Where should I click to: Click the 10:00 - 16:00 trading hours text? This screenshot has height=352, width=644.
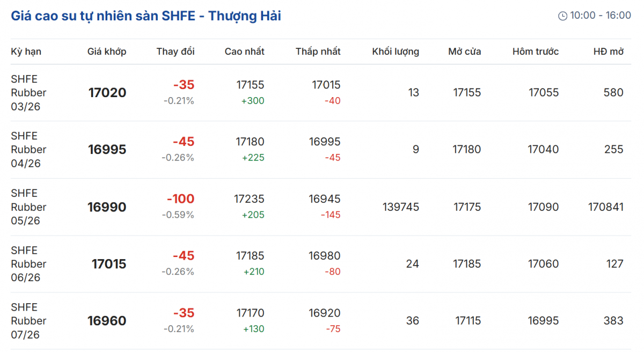click(601, 16)
